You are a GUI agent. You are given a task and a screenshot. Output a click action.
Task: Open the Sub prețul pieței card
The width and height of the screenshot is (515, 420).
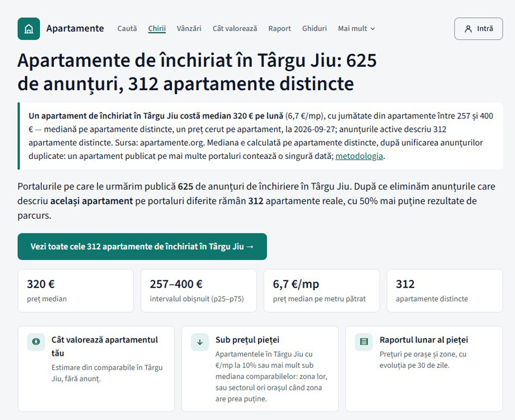point(260,369)
